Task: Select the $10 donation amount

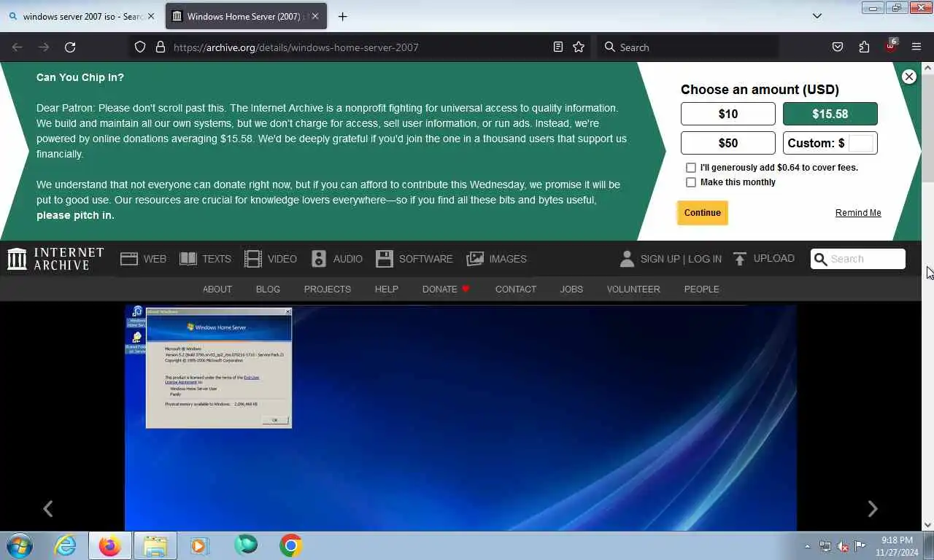Action: click(x=728, y=114)
